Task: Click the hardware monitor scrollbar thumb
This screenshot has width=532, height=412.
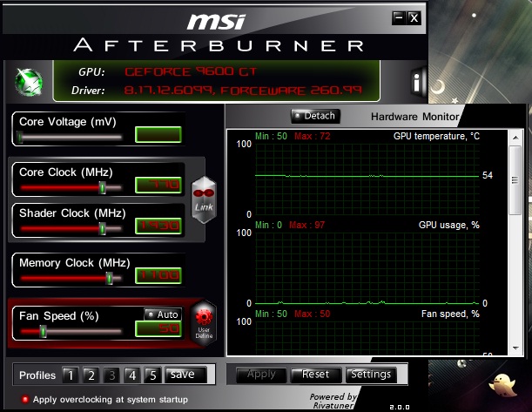Action: [x=515, y=180]
